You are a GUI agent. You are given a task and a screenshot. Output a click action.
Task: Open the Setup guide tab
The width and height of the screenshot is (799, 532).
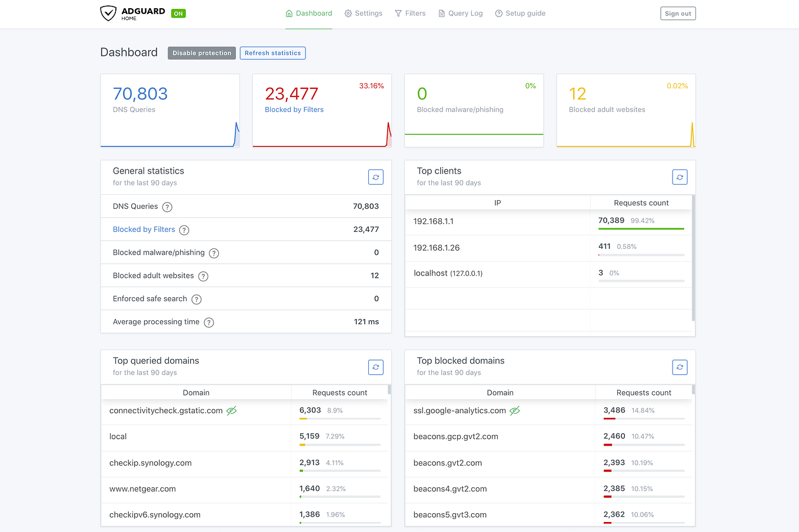(x=520, y=14)
